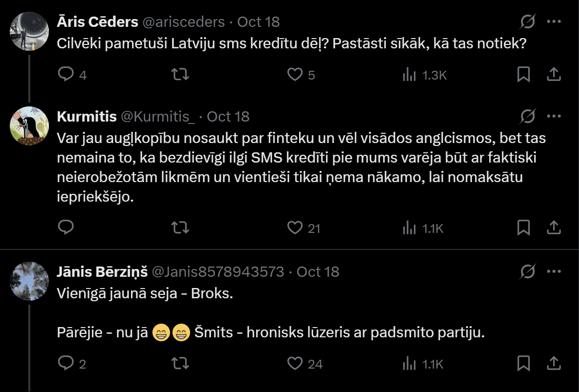
Task: Repost Āris Cēders' tweet
Action: tap(181, 75)
